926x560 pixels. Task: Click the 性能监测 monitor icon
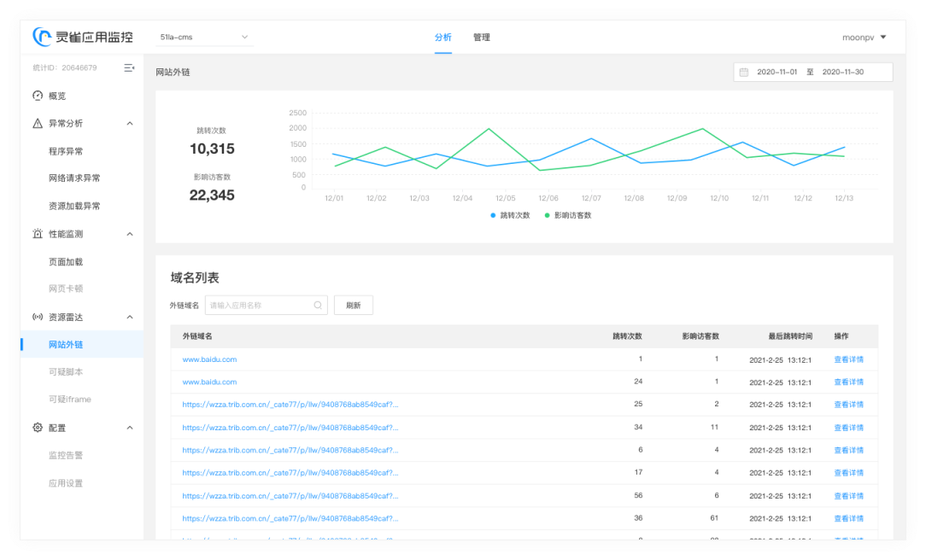coord(38,234)
